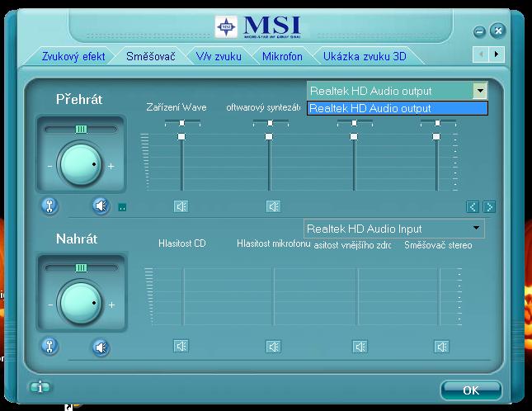Mute the external source volume channel
Viewport: 532px width, 411px height.
click(360, 347)
